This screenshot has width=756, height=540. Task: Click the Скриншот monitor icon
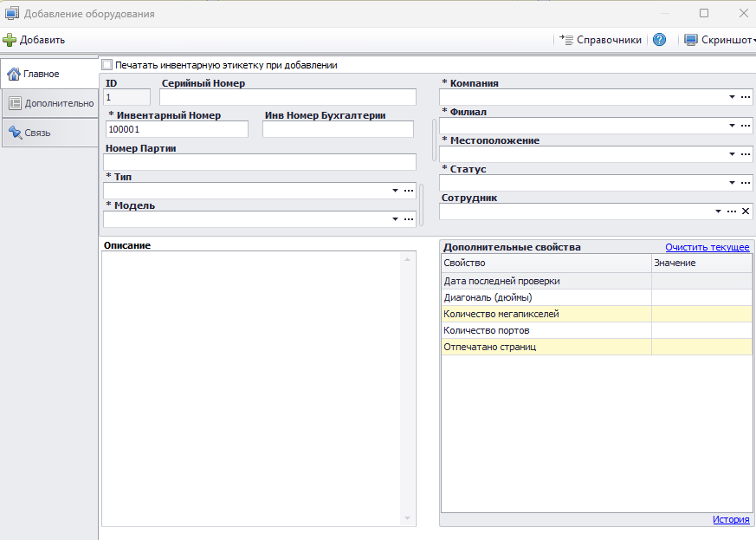(x=691, y=40)
